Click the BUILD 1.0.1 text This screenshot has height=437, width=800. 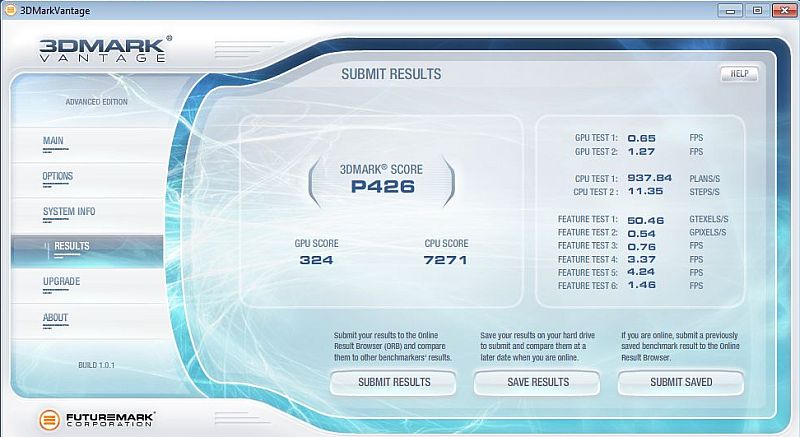[96, 365]
